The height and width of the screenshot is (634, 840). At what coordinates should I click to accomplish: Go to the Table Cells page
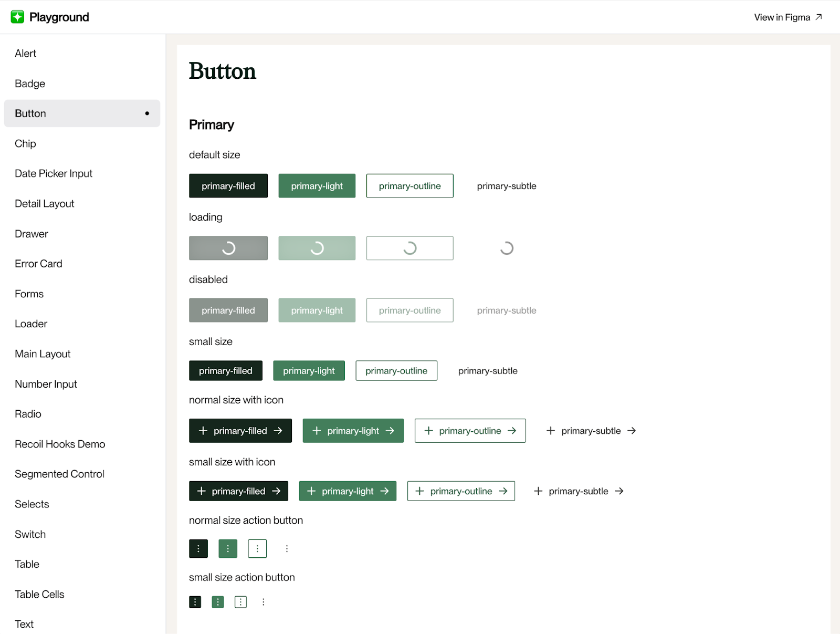pyautogui.click(x=82, y=594)
